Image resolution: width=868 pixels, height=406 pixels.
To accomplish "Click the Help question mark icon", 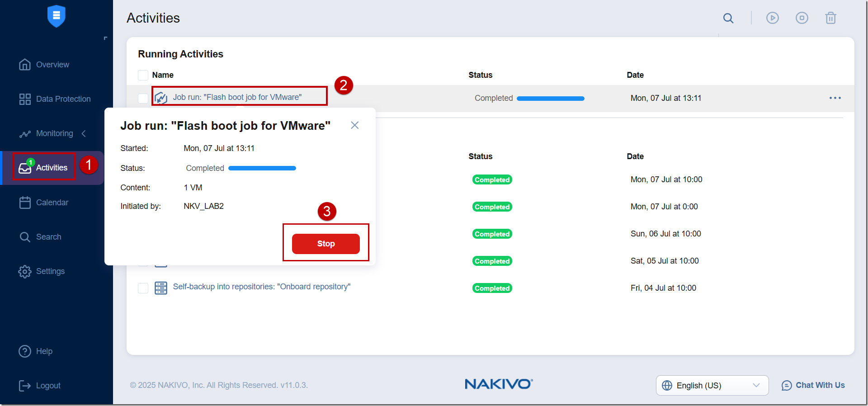I will tap(25, 351).
